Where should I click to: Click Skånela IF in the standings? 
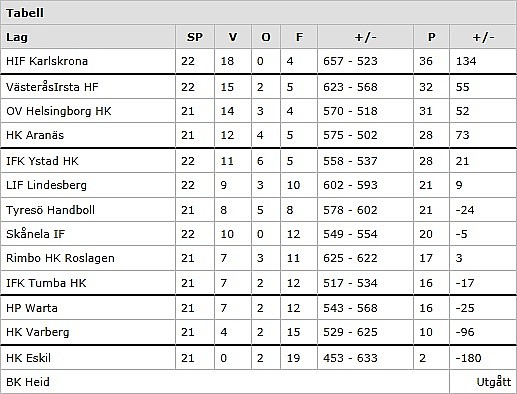point(35,234)
